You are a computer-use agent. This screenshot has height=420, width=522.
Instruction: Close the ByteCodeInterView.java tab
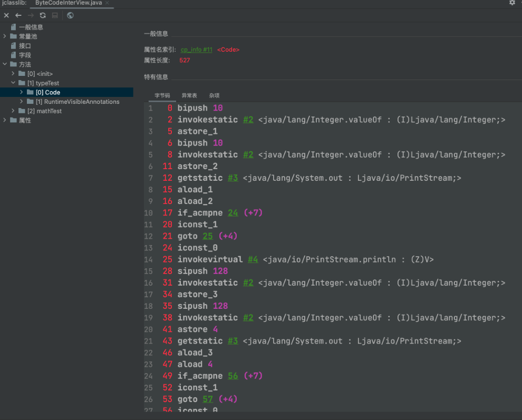[107, 3]
